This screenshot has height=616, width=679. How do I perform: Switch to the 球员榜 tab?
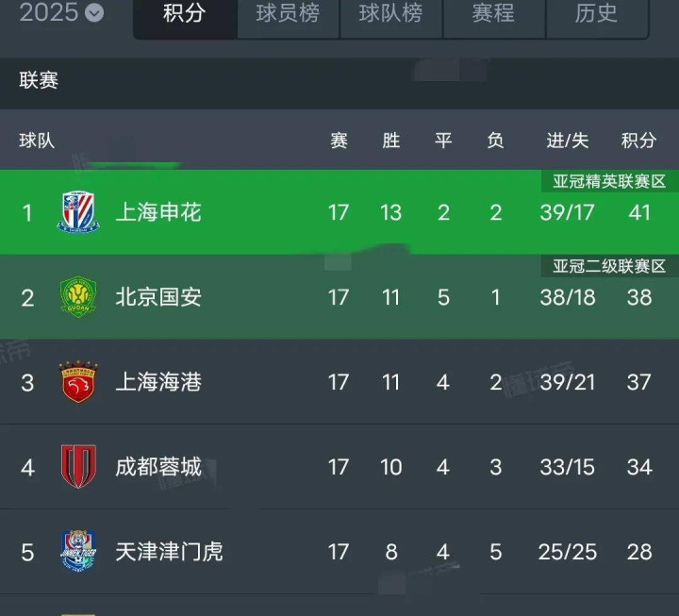288,14
